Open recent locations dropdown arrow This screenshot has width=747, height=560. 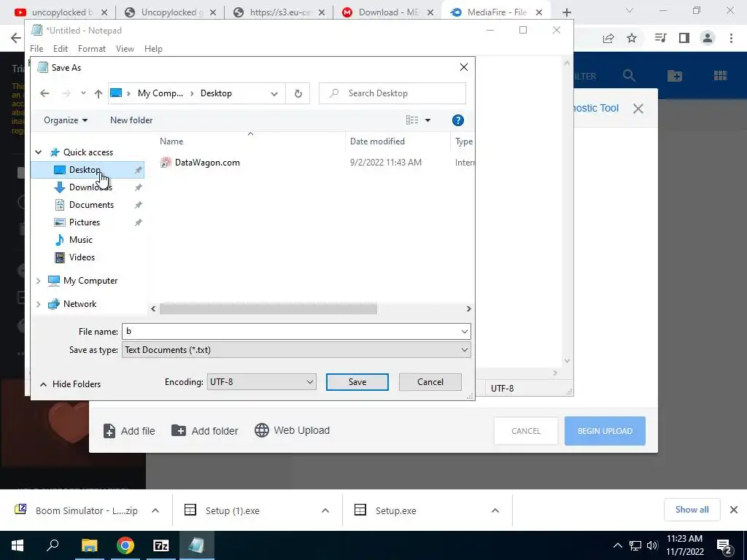point(83,93)
